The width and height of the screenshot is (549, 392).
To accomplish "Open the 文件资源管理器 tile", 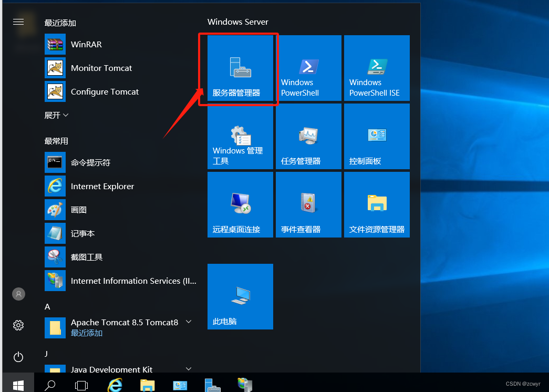I will click(377, 204).
